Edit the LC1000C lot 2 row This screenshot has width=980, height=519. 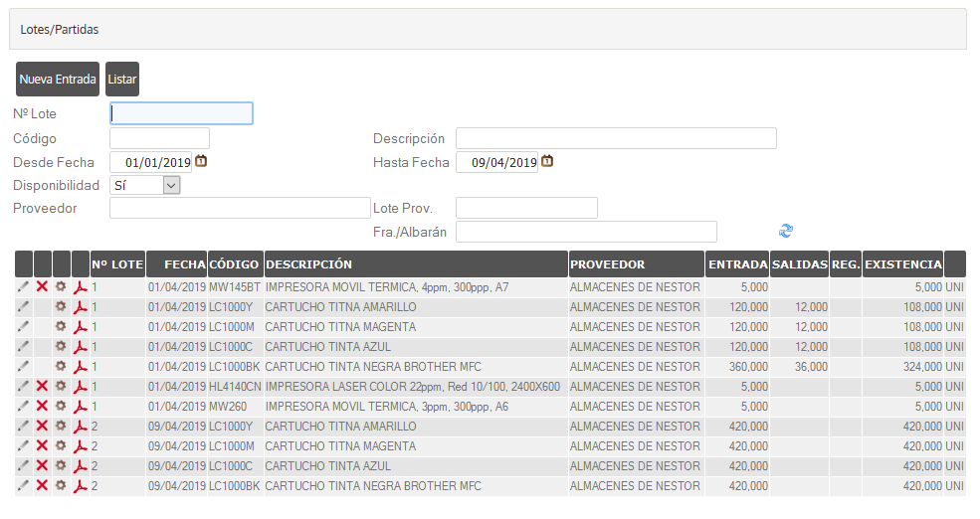point(24,466)
